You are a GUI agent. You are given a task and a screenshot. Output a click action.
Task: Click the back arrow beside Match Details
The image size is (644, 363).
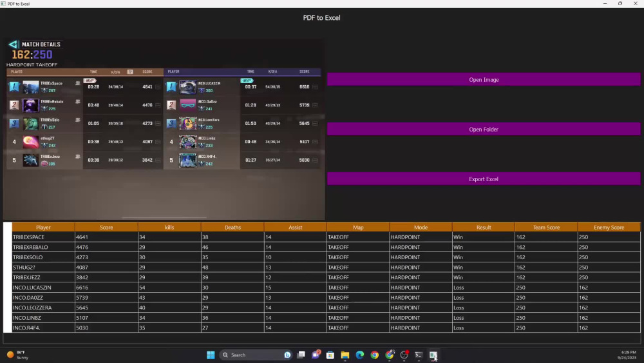tap(13, 44)
